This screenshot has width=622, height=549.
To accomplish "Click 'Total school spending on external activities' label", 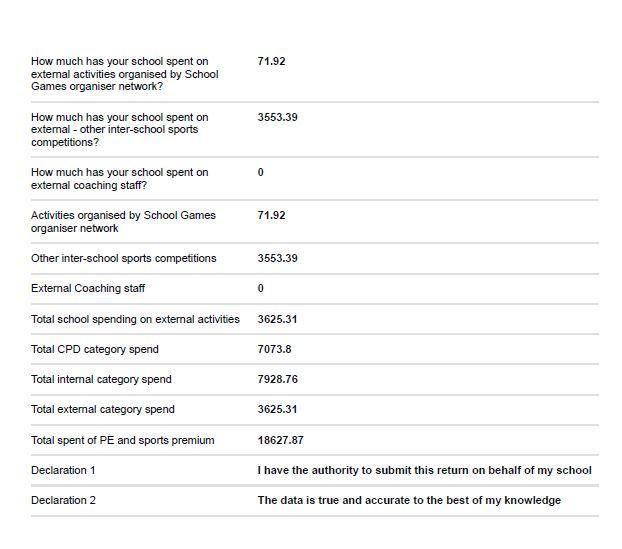I will pos(135,319).
